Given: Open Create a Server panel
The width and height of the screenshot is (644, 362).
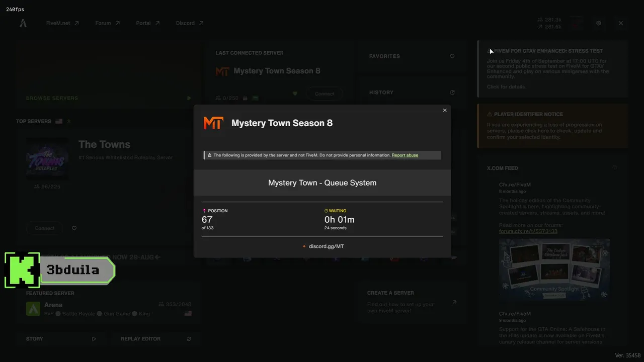Looking at the screenshot, I should pos(412,303).
